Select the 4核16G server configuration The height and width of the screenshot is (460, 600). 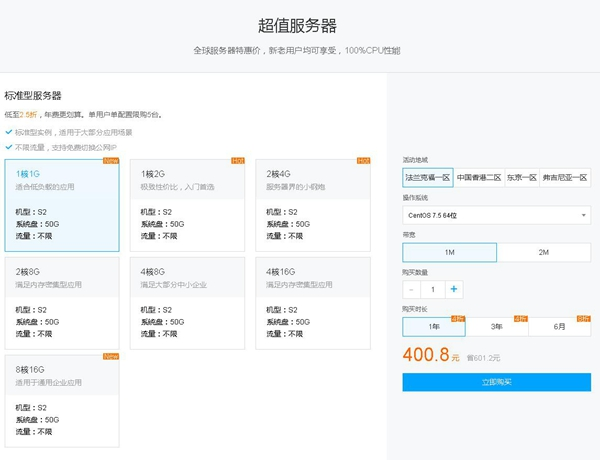click(x=312, y=302)
